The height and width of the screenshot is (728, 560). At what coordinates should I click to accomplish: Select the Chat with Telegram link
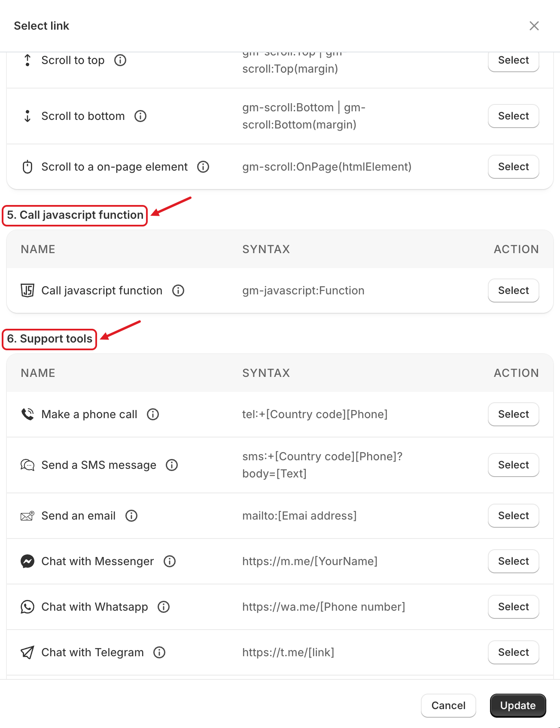[514, 652]
